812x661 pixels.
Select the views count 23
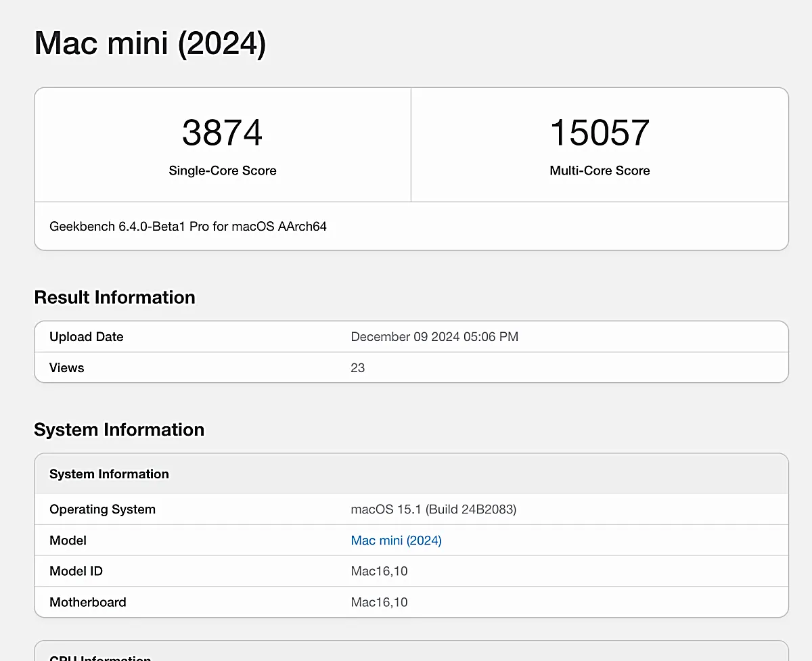coord(358,368)
